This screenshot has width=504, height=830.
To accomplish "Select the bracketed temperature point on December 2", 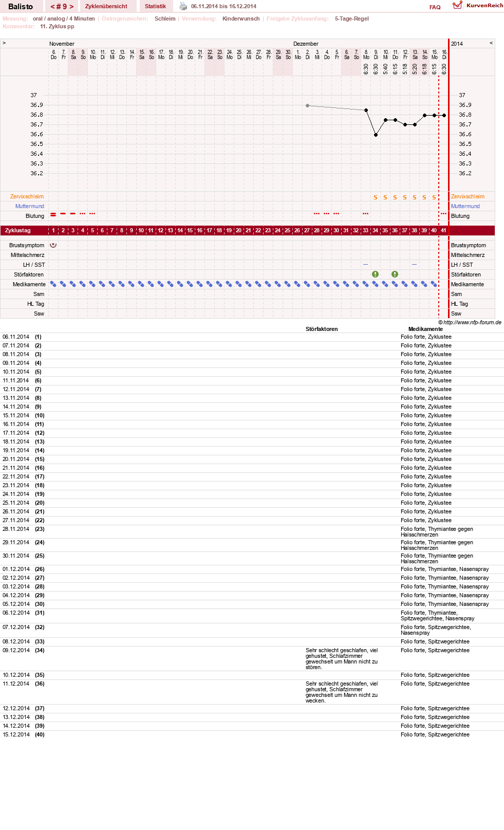I will pyautogui.click(x=308, y=105).
